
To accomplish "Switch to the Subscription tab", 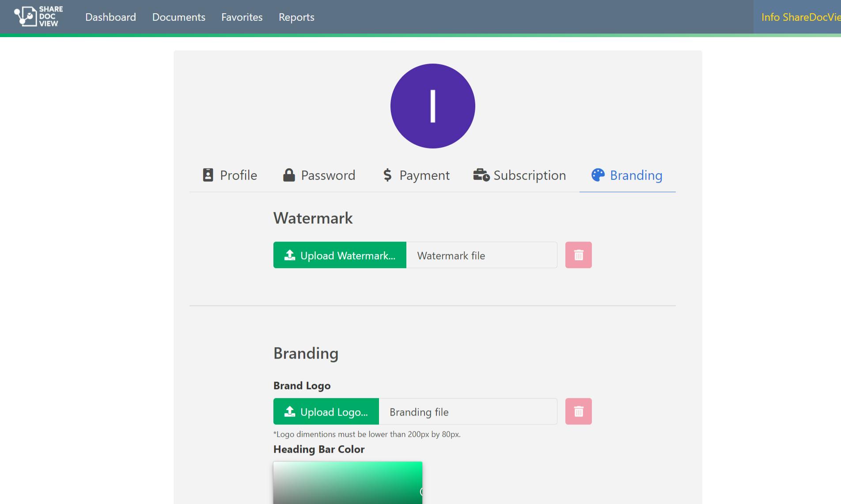I will [x=519, y=175].
